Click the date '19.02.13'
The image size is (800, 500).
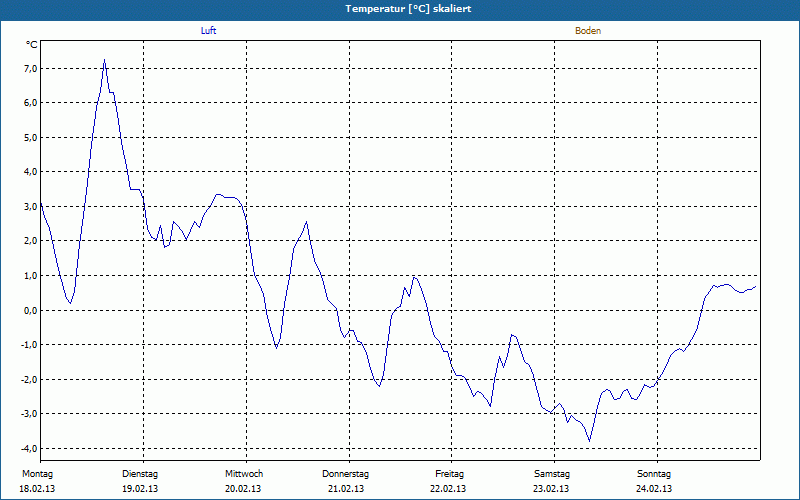tap(140, 489)
